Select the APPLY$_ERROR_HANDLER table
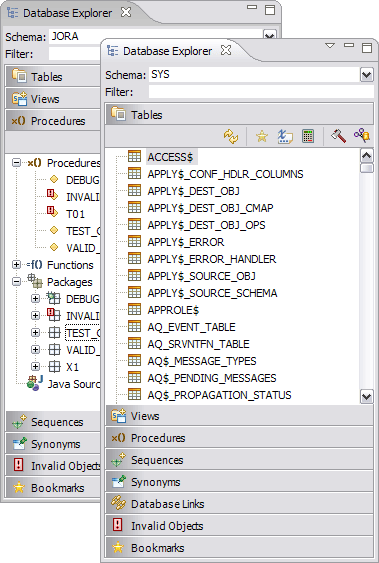The height and width of the screenshot is (563, 379). (212, 259)
